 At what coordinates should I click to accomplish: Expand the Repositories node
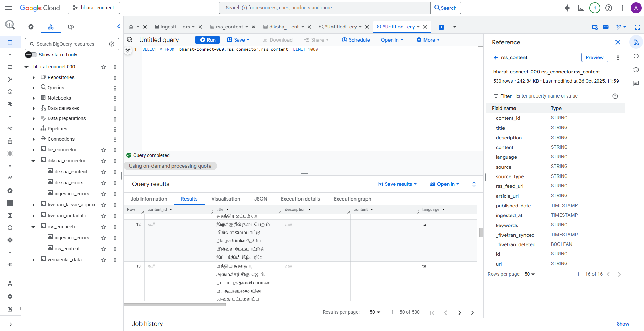(33, 78)
